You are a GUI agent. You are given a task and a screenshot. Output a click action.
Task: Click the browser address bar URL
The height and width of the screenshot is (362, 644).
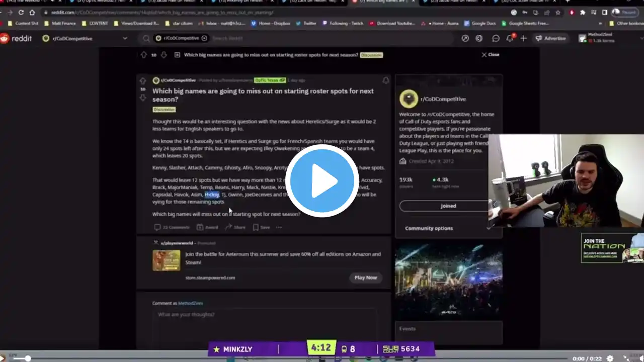click(x=162, y=13)
